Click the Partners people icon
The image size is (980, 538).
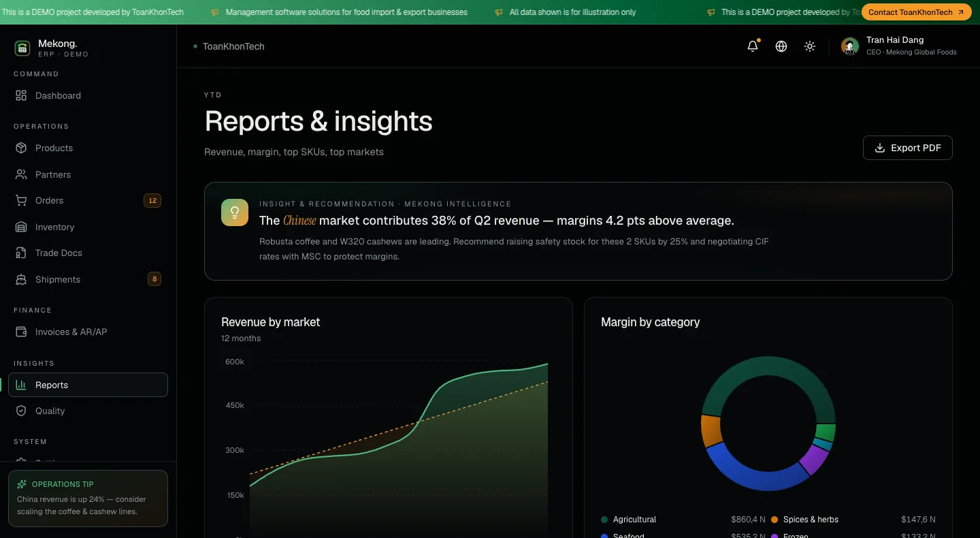(21, 174)
